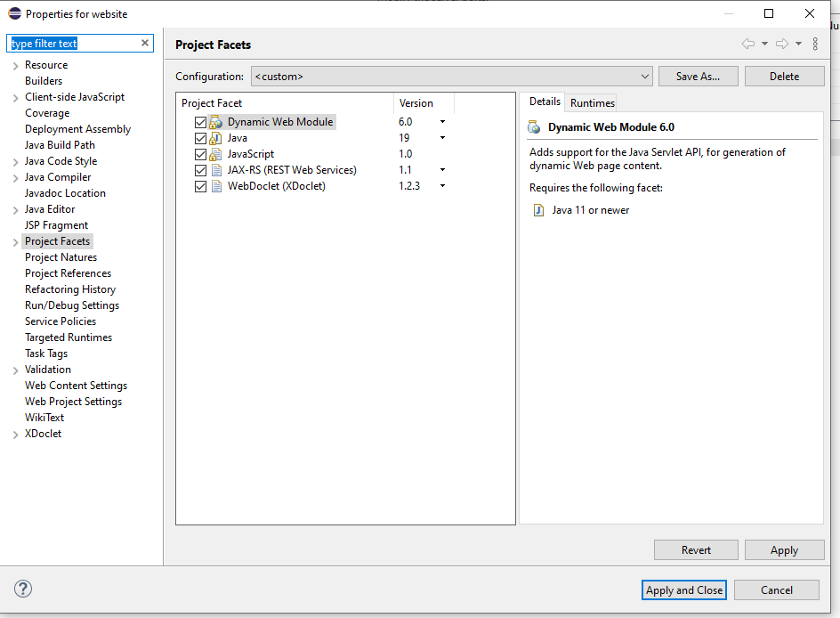Expand the Java Code Style node
Viewport: 840px width, 618px height.
click(x=15, y=162)
